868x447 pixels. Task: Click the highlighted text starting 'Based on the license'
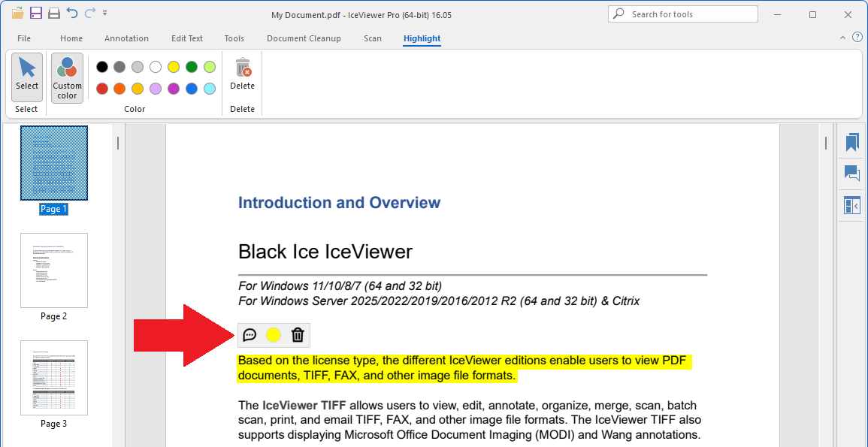[465, 368]
